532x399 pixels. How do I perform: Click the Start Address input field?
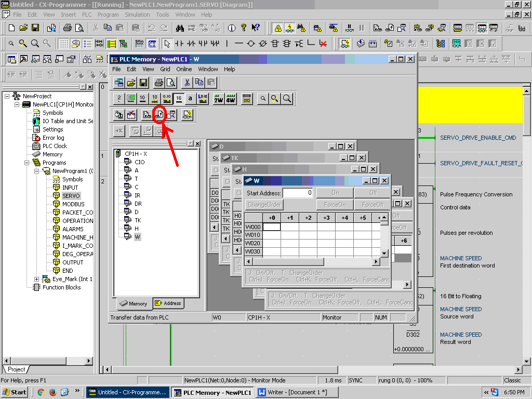(x=298, y=193)
